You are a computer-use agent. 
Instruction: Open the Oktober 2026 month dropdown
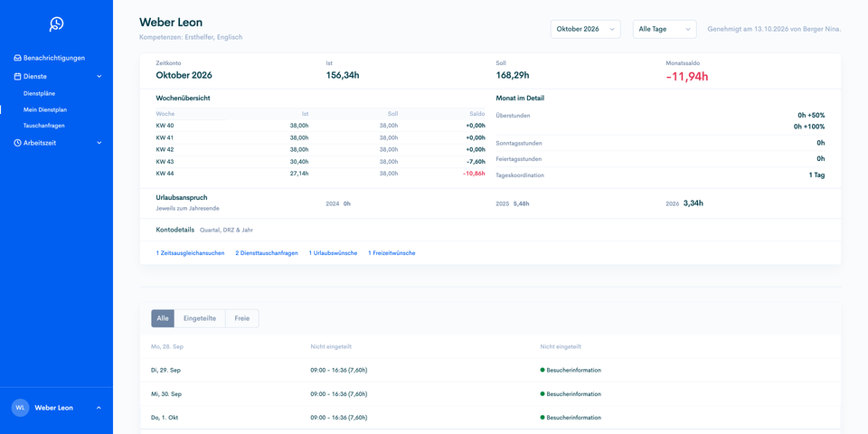[x=586, y=29]
